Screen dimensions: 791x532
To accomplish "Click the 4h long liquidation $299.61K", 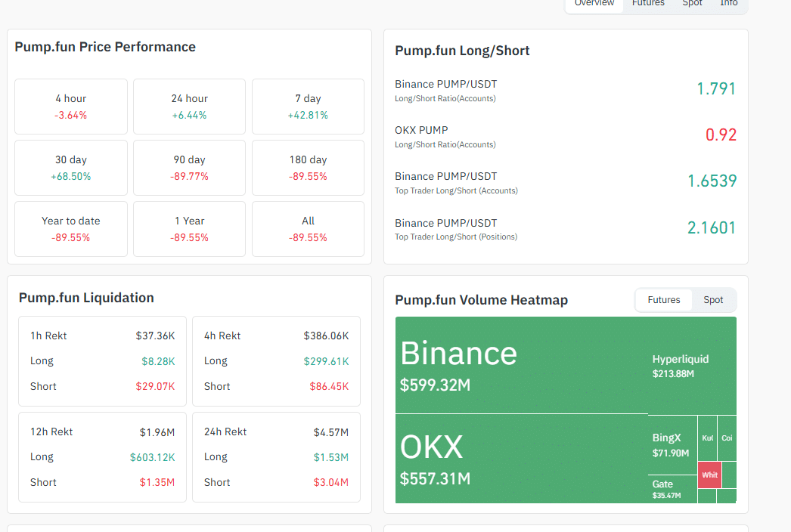I will coord(326,361).
